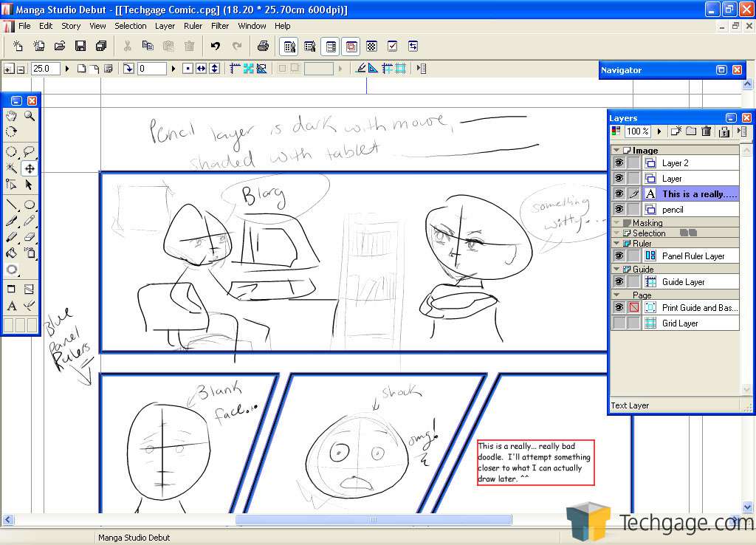The width and height of the screenshot is (756, 545).
Task: Click the rotation angle field showing 0
Action: point(152,69)
